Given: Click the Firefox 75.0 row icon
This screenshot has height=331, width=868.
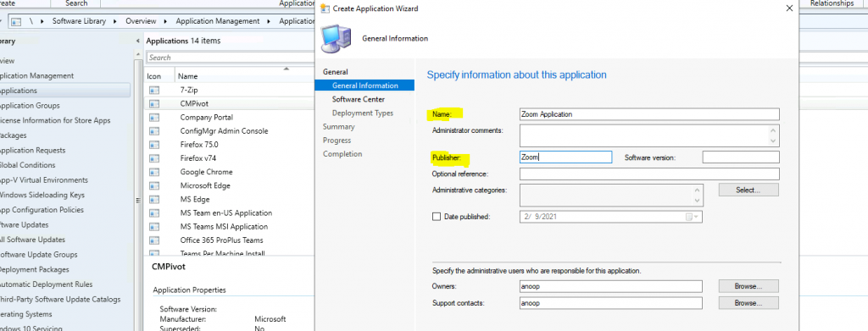Looking at the screenshot, I should coord(154,144).
